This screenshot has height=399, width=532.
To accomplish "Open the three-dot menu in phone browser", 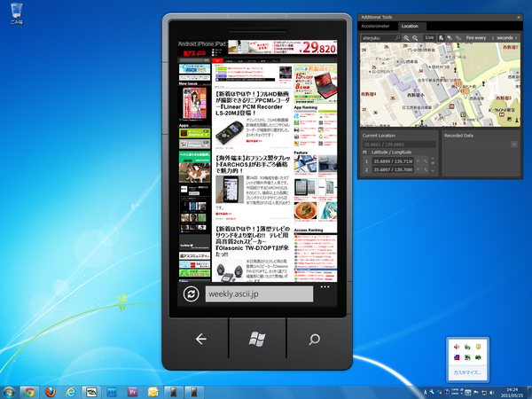I will pyautogui.click(x=325, y=287).
